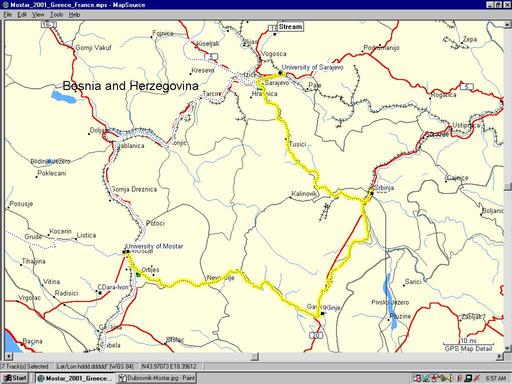512x384 pixels.
Task: Click the green waypoint icon near Ortijes
Action: [x=138, y=274]
